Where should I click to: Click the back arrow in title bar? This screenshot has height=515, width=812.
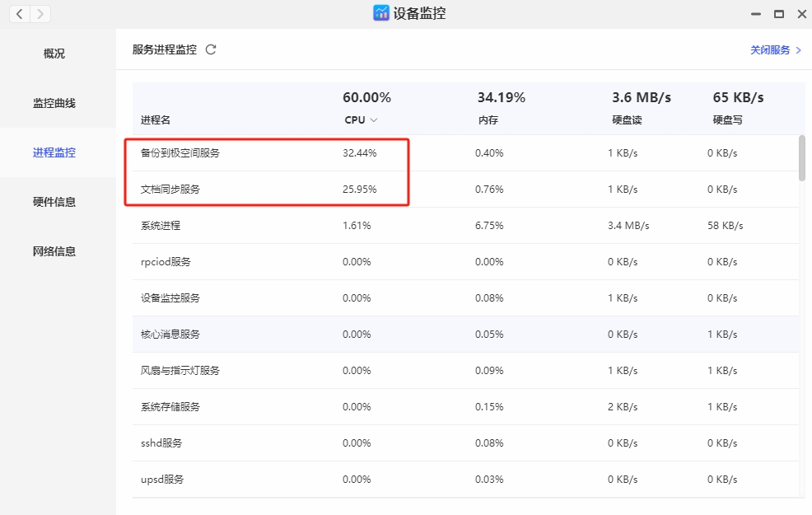point(19,14)
